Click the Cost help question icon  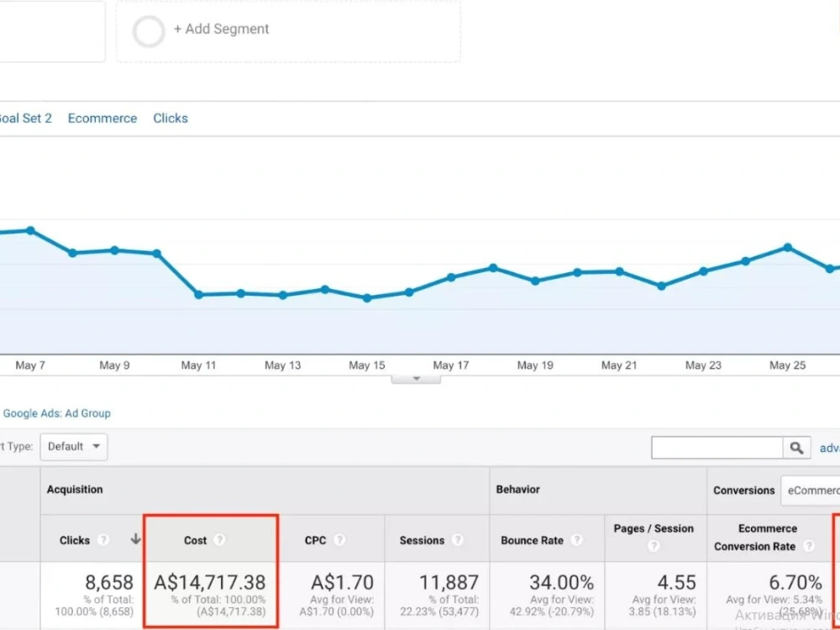(219, 540)
